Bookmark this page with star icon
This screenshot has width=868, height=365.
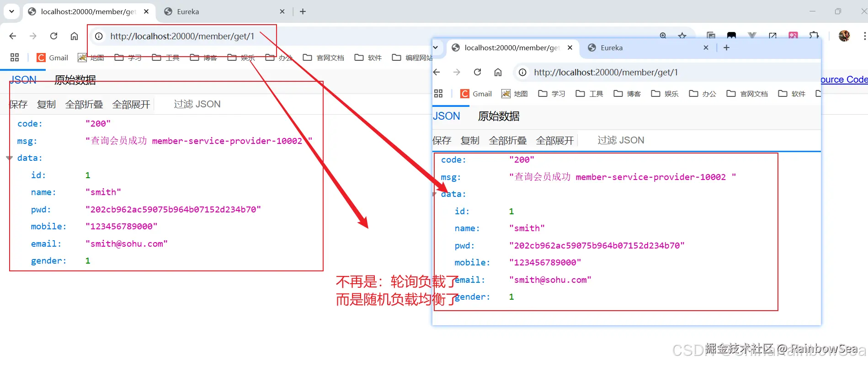[682, 36]
